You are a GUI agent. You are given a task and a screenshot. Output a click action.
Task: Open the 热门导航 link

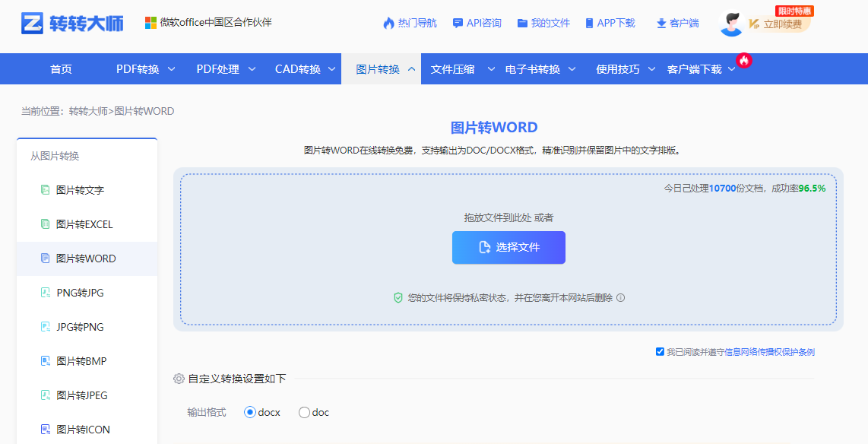[417, 24]
